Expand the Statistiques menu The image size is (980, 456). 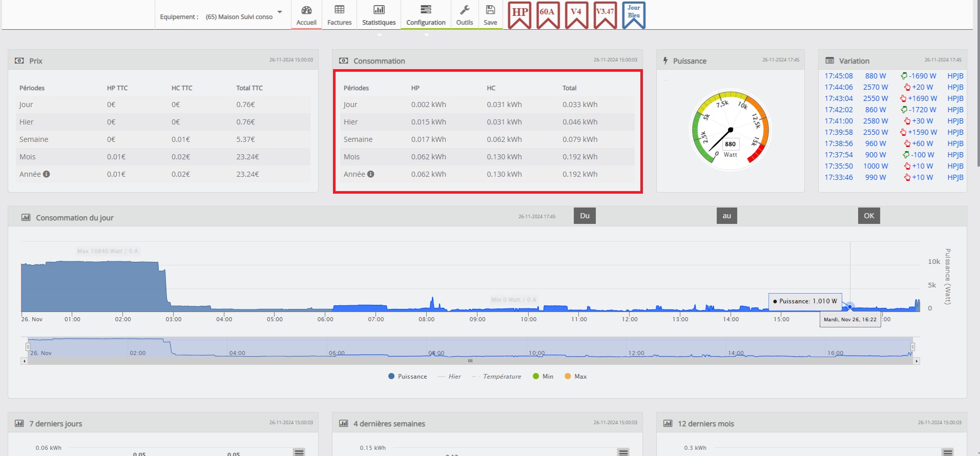pos(379,15)
